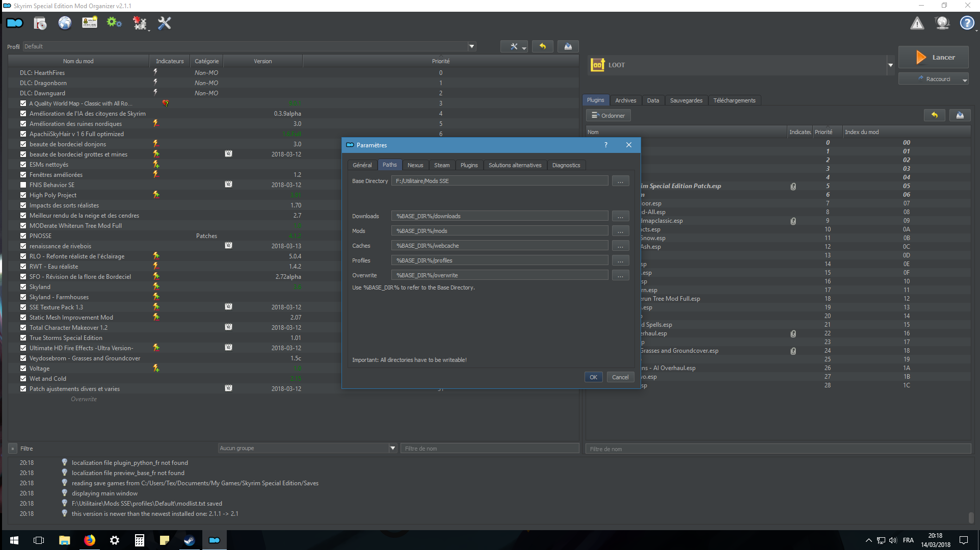Expand the Raccourci shortcut dropdown arrow
This screenshot has width=980, height=550.
point(965,80)
